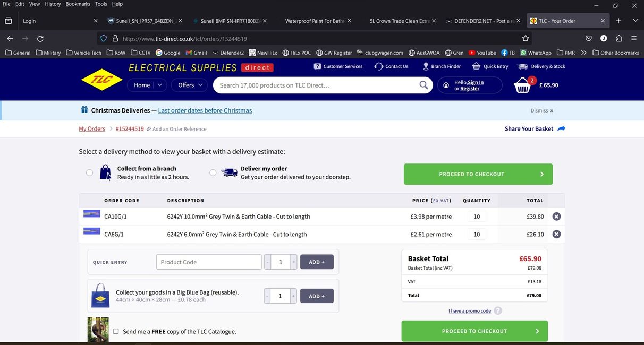The image size is (644, 345).
Task: Click the CA10G/1 cable product thumbnail
Action: pos(92,214)
